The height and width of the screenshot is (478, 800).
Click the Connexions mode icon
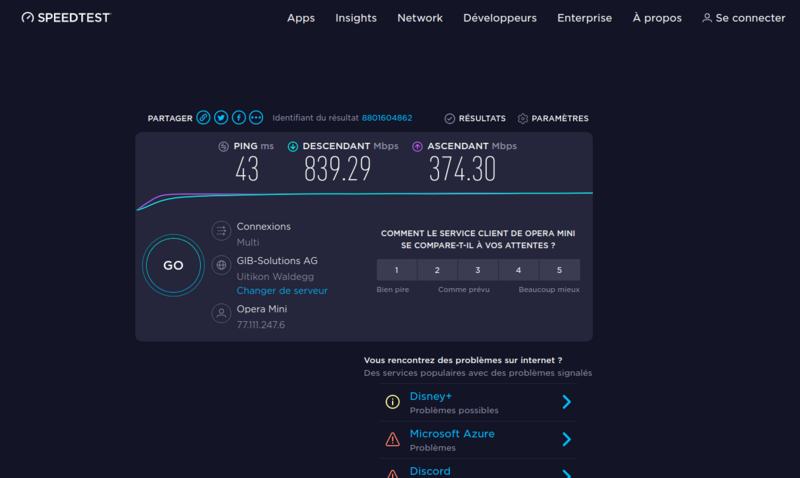(x=221, y=231)
